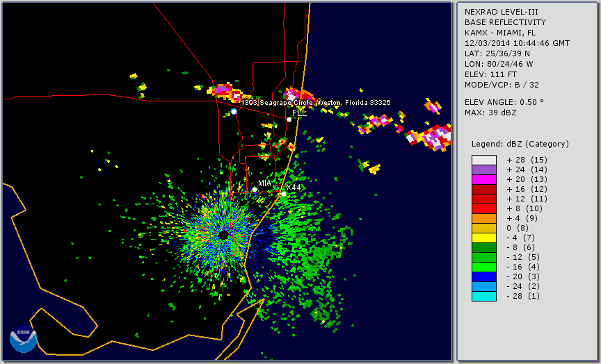Click the NEXRAD LEVEL-III title text
Viewport: 601px width, 364px height.
click(x=502, y=12)
